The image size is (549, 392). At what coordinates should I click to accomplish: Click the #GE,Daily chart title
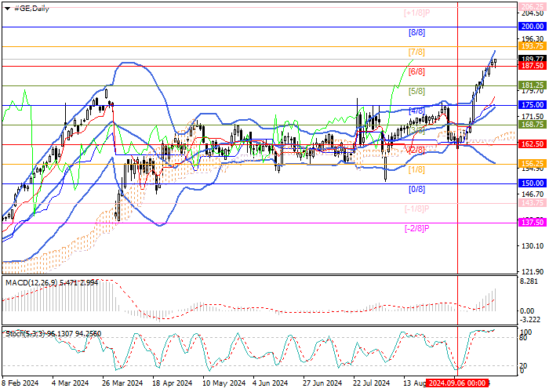click(31, 9)
